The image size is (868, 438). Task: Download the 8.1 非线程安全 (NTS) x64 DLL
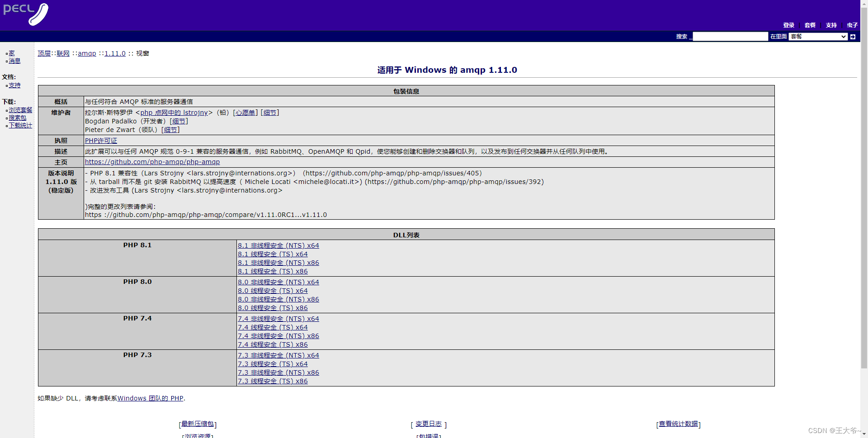[278, 245]
